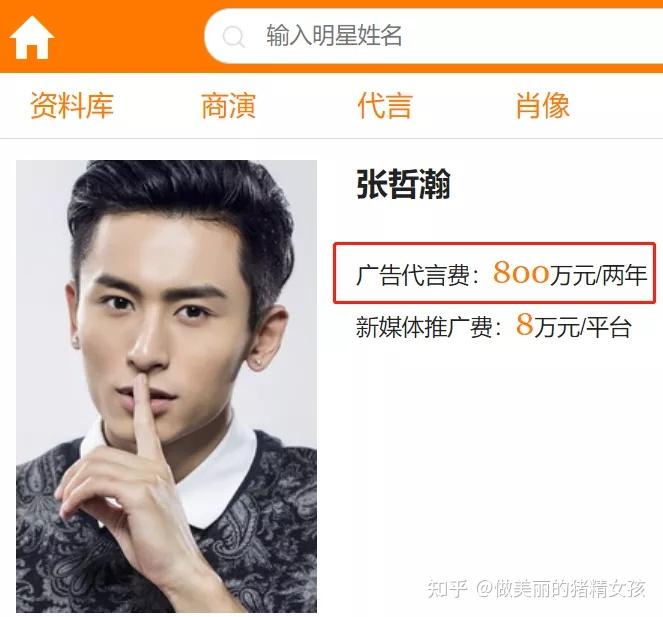663x617 pixels.
Task: Click the orange 800 fee figure
Action: (521, 273)
